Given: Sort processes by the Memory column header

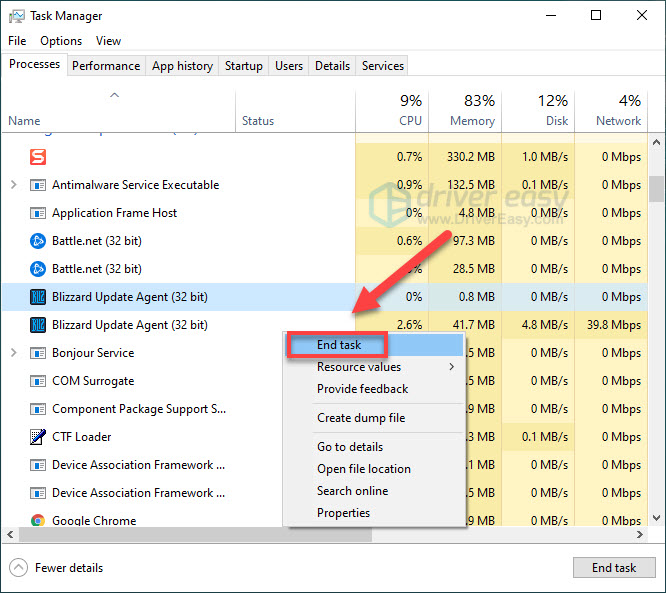Looking at the screenshot, I should point(464,110).
